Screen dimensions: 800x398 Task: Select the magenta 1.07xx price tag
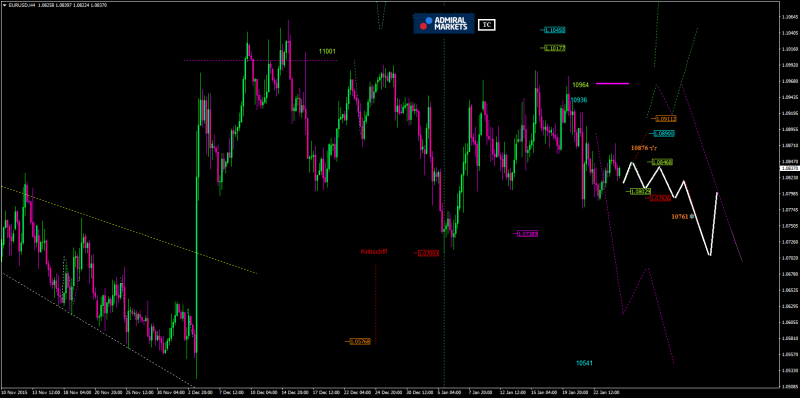pyautogui.click(x=527, y=234)
